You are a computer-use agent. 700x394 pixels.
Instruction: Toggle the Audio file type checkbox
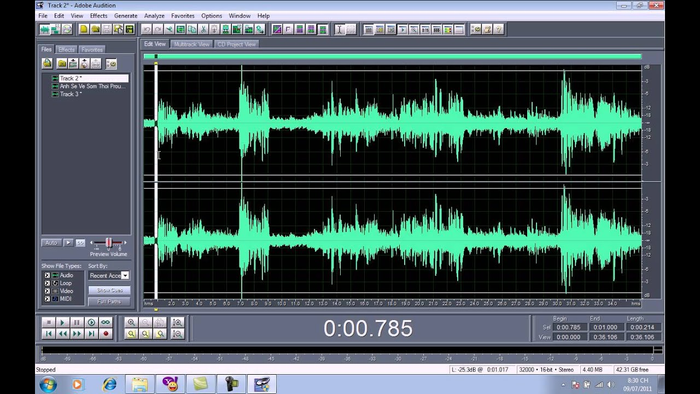click(47, 275)
